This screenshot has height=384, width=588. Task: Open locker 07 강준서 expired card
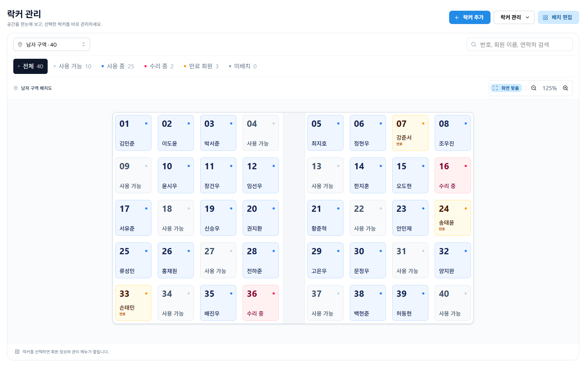click(x=410, y=133)
